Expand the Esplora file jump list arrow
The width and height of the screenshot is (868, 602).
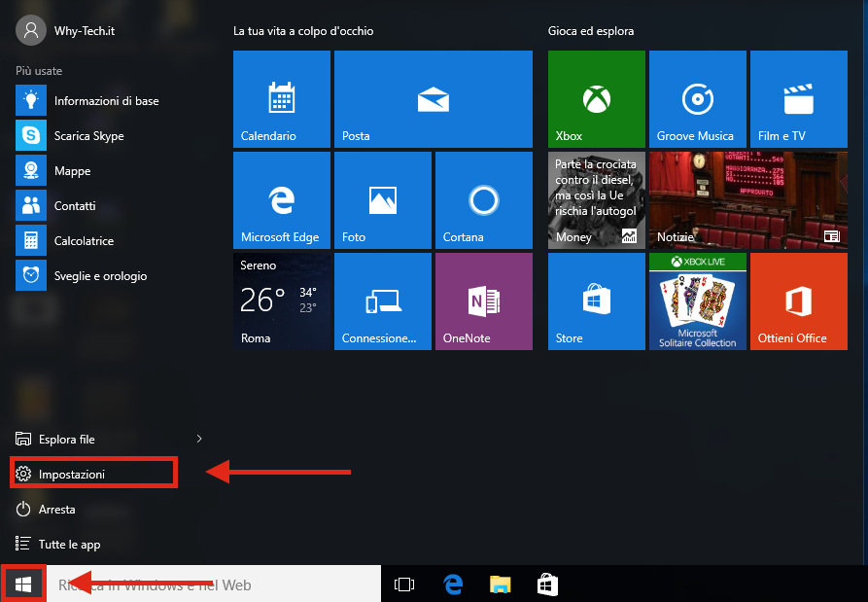(199, 439)
